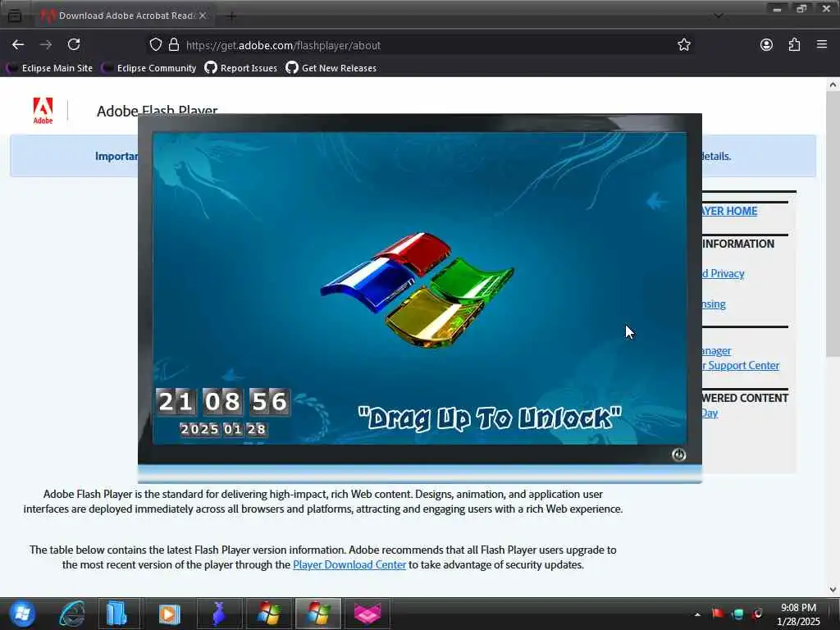Open the Player Download Center link
This screenshot has width=840, height=630.
(x=349, y=564)
